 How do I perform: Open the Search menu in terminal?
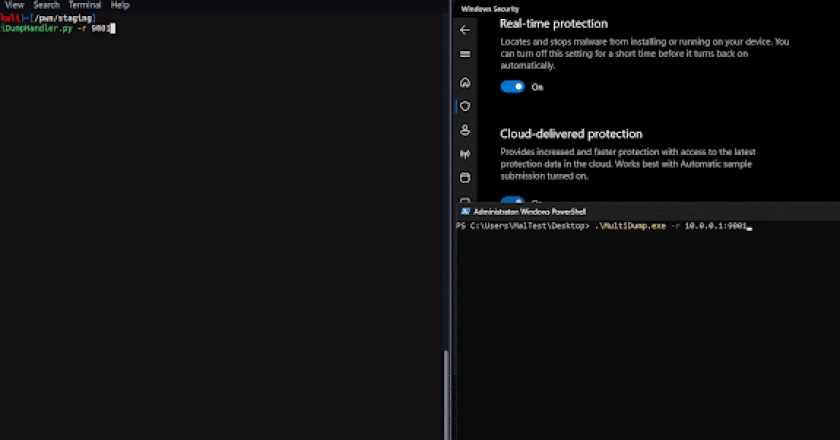(46, 5)
